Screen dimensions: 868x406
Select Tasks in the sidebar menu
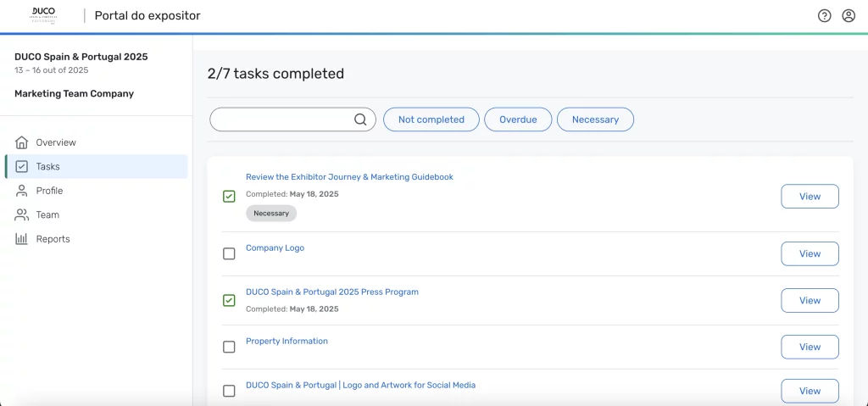click(x=47, y=167)
